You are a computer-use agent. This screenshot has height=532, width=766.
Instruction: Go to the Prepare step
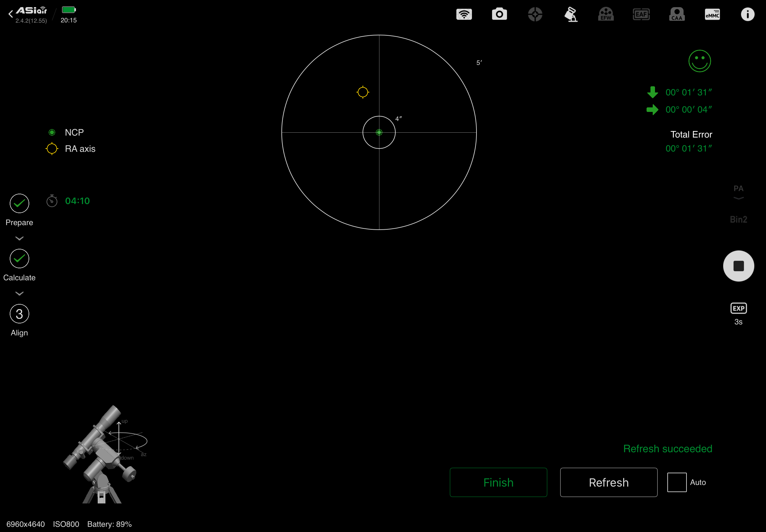19,203
